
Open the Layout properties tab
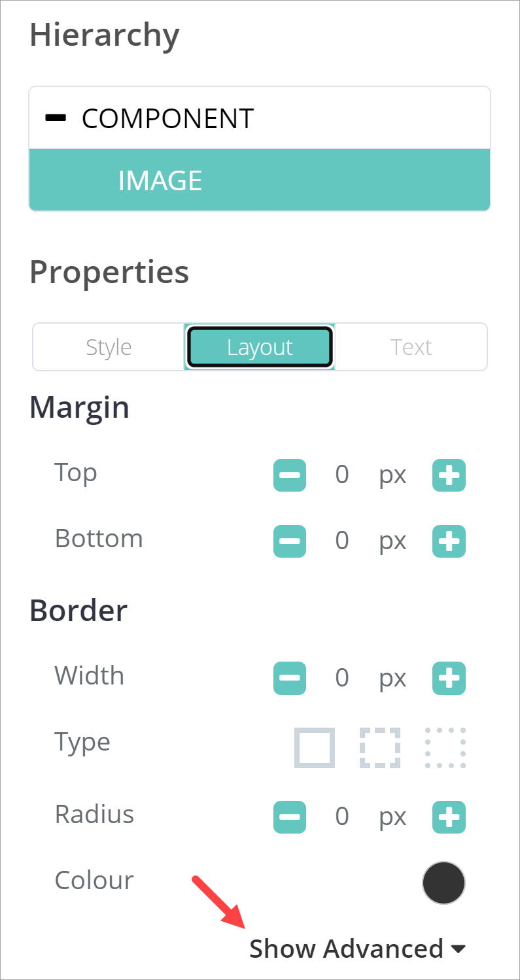pyautogui.click(x=260, y=347)
